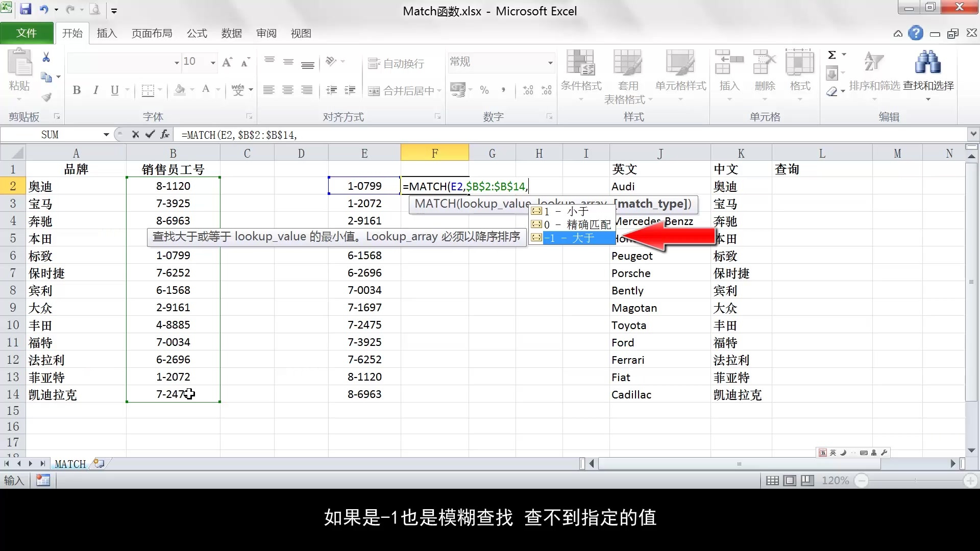Click the Help question mark icon
Screen dimensions: 980x551
coord(916,33)
